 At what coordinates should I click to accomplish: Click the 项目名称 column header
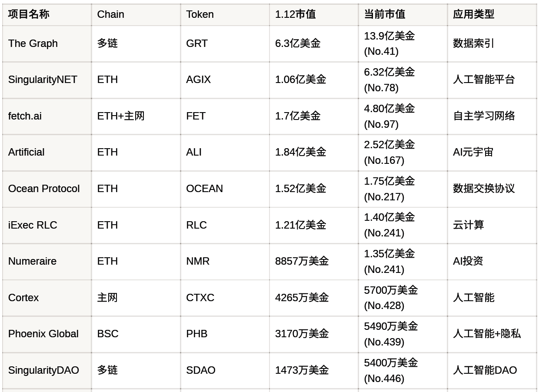click(x=29, y=14)
